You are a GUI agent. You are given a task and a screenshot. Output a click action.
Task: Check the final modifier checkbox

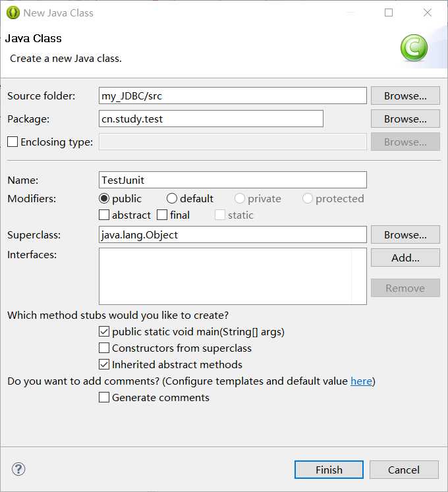pos(162,215)
